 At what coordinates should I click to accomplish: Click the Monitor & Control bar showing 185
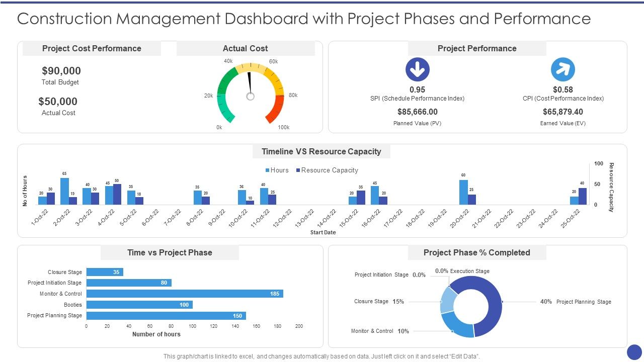tap(185, 294)
